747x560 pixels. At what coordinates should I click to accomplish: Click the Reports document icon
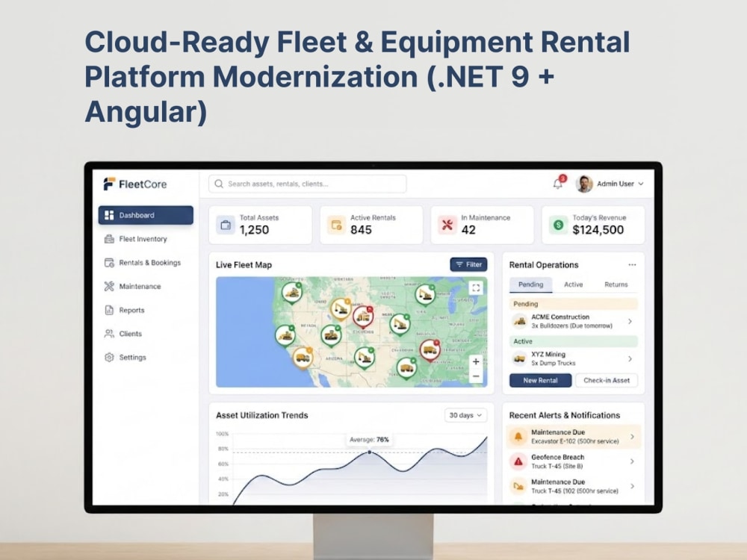click(109, 310)
